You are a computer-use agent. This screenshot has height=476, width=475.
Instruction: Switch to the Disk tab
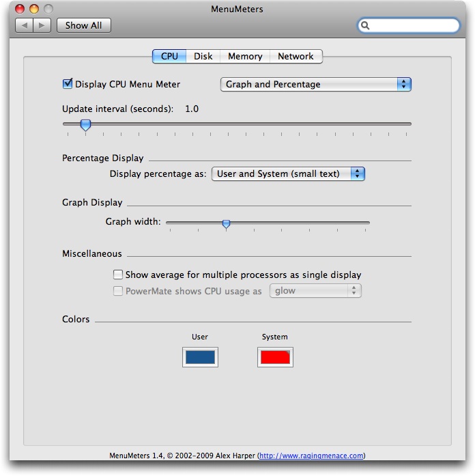coord(203,57)
